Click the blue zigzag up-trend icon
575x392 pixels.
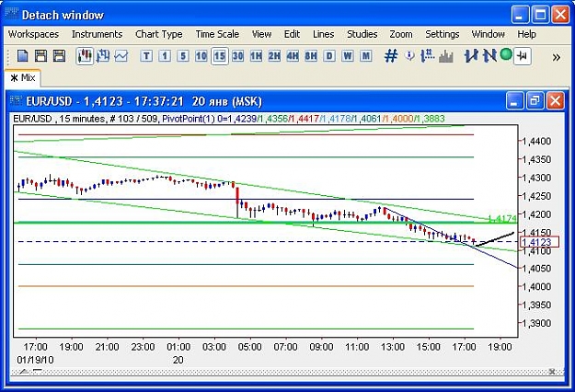coord(471,56)
